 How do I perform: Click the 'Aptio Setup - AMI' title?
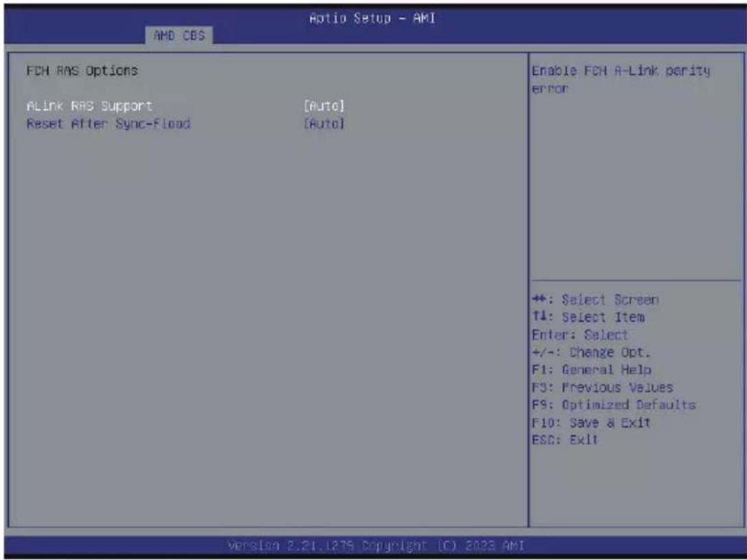[x=372, y=18]
